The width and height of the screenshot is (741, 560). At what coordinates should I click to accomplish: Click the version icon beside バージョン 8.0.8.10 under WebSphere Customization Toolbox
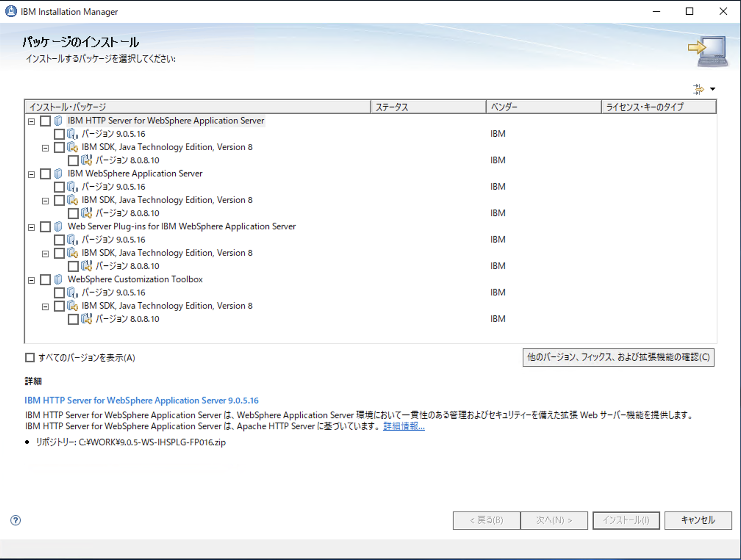pos(86,319)
